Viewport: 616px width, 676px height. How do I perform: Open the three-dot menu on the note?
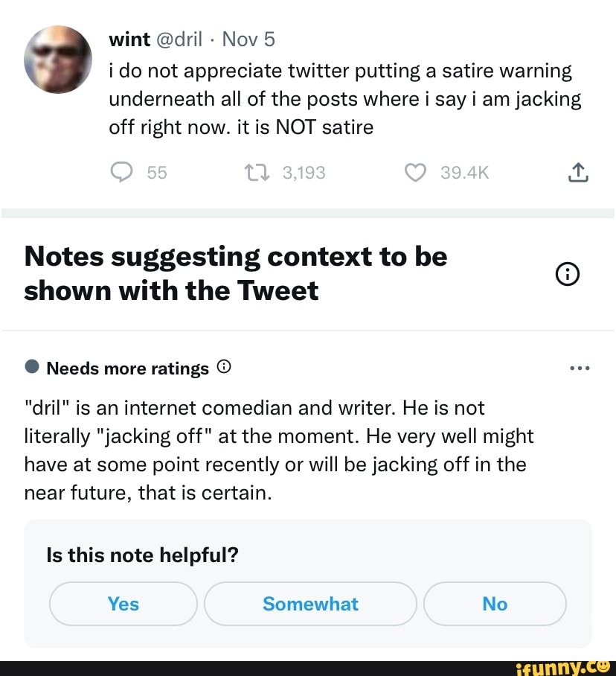pos(579,367)
